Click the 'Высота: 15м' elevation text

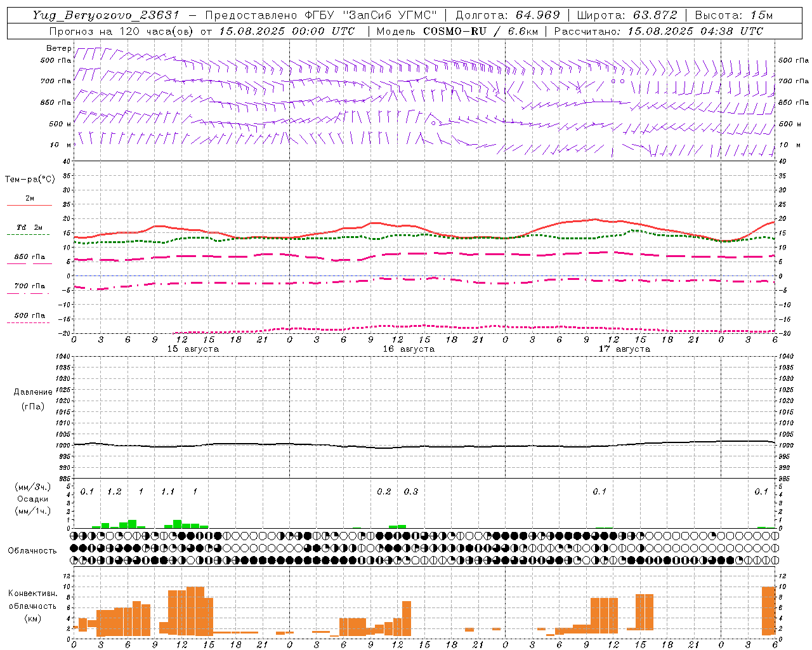[x=734, y=15]
